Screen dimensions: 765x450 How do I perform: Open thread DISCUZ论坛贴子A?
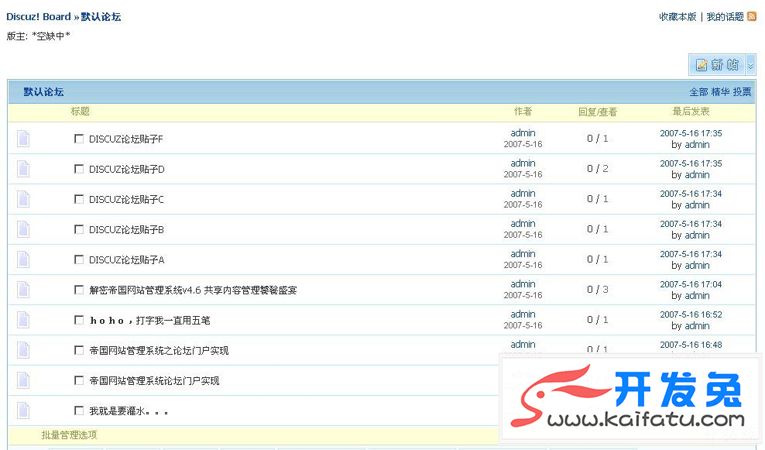pyautogui.click(x=126, y=260)
